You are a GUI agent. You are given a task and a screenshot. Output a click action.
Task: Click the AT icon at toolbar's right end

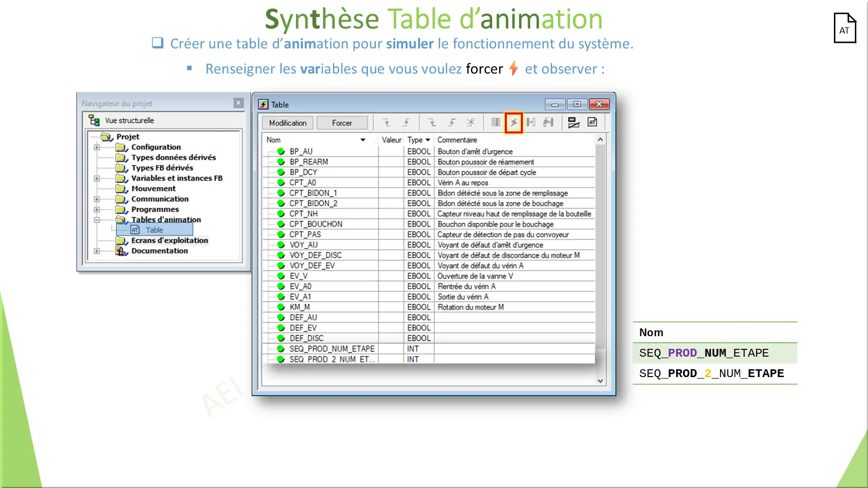pyautogui.click(x=592, y=123)
